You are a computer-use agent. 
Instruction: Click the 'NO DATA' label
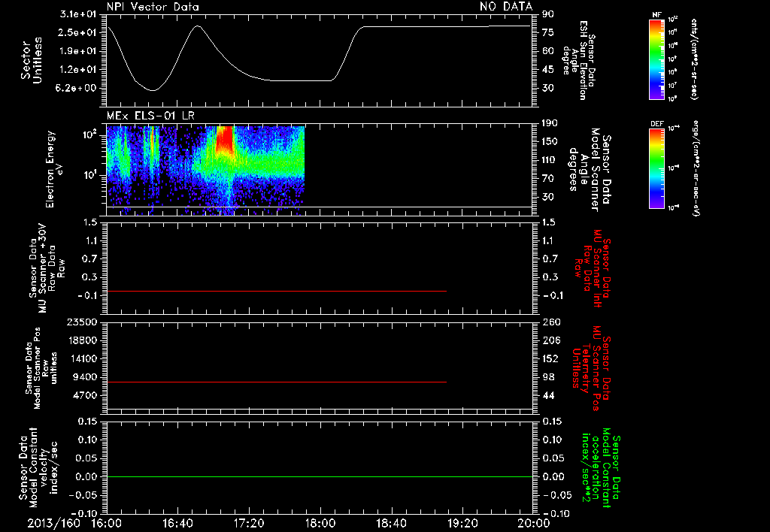506,7
